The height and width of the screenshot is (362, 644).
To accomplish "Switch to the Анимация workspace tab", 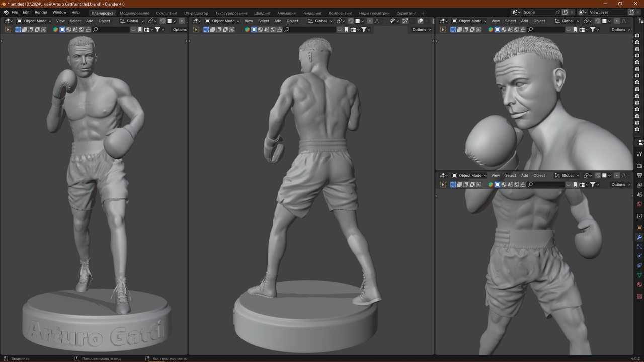I will 286,13.
